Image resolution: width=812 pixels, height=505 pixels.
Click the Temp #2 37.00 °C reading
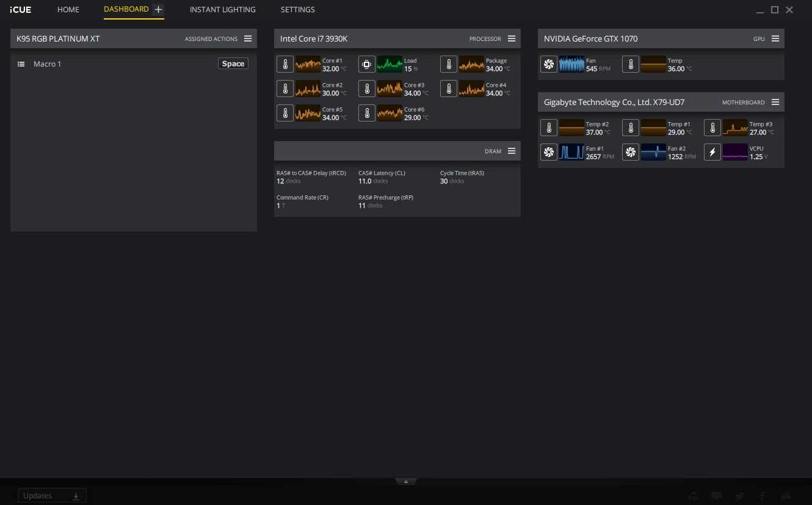pos(598,133)
